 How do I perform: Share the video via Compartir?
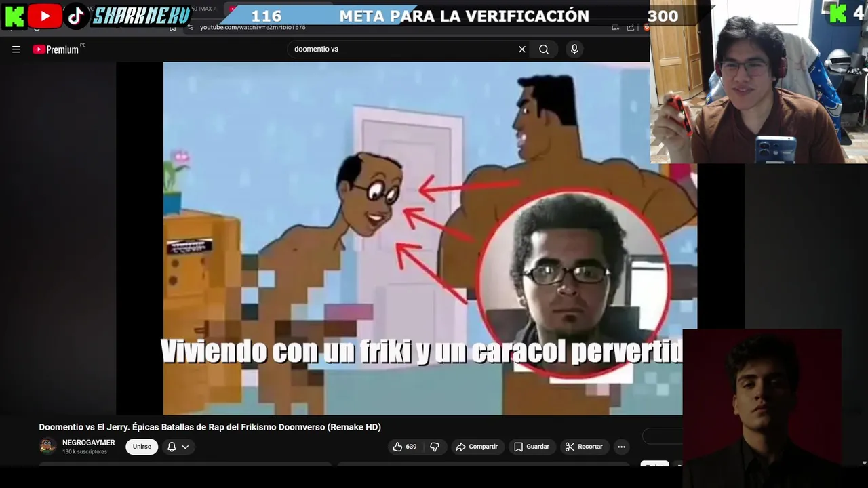click(477, 447)
